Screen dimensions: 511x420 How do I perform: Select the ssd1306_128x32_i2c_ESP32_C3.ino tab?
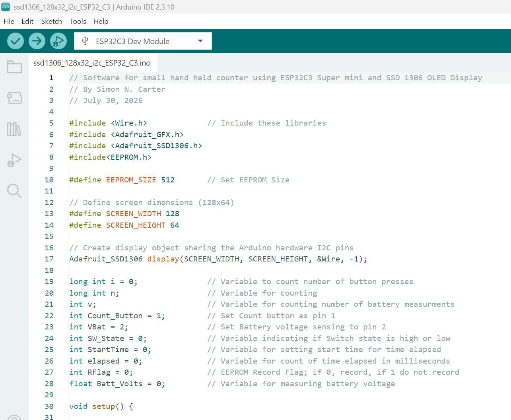click(92, 63)
